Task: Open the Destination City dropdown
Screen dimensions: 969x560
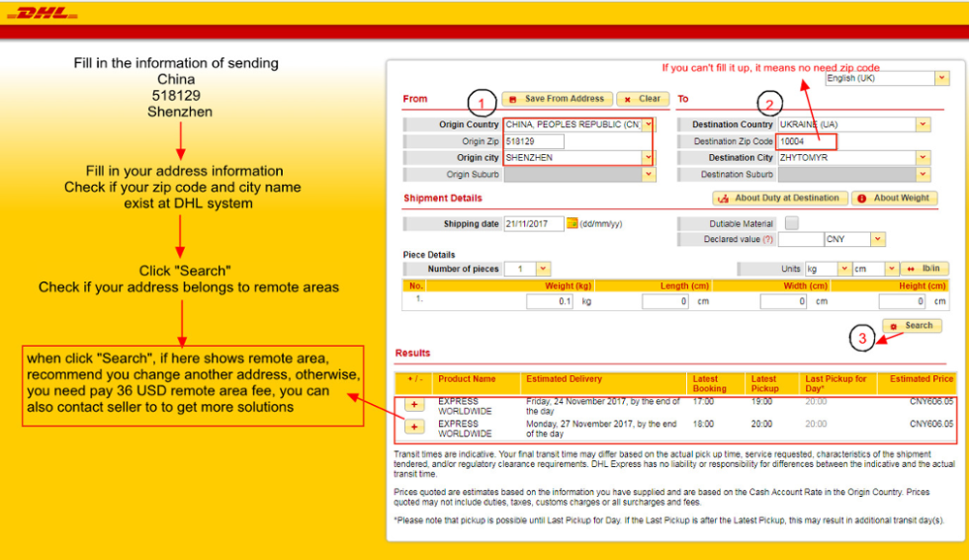Action: point(922,158)
